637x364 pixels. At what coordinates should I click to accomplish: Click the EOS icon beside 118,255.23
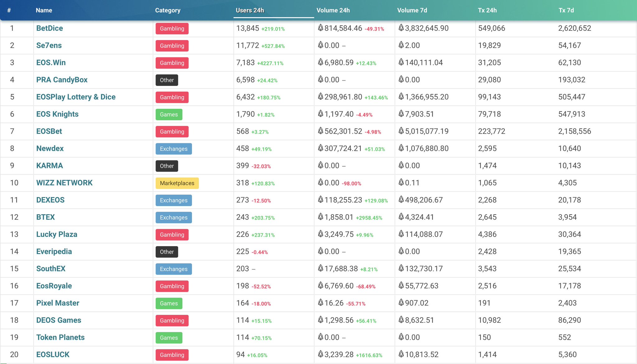321,199
